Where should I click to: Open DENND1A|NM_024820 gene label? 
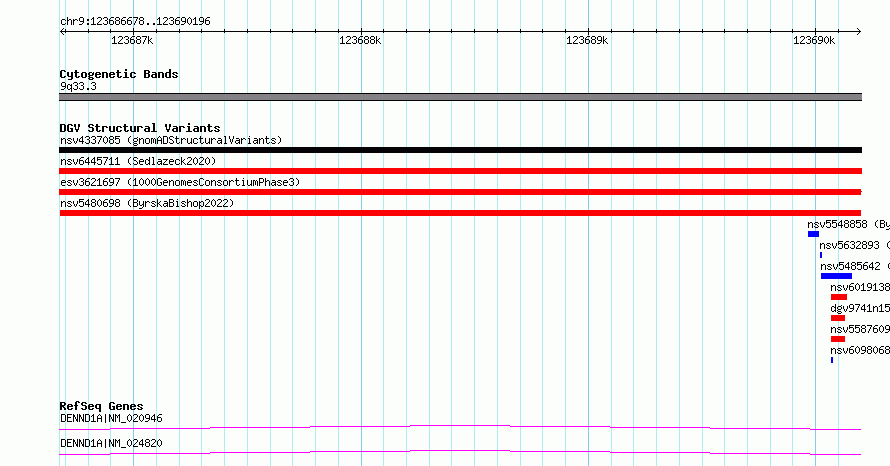111,443
